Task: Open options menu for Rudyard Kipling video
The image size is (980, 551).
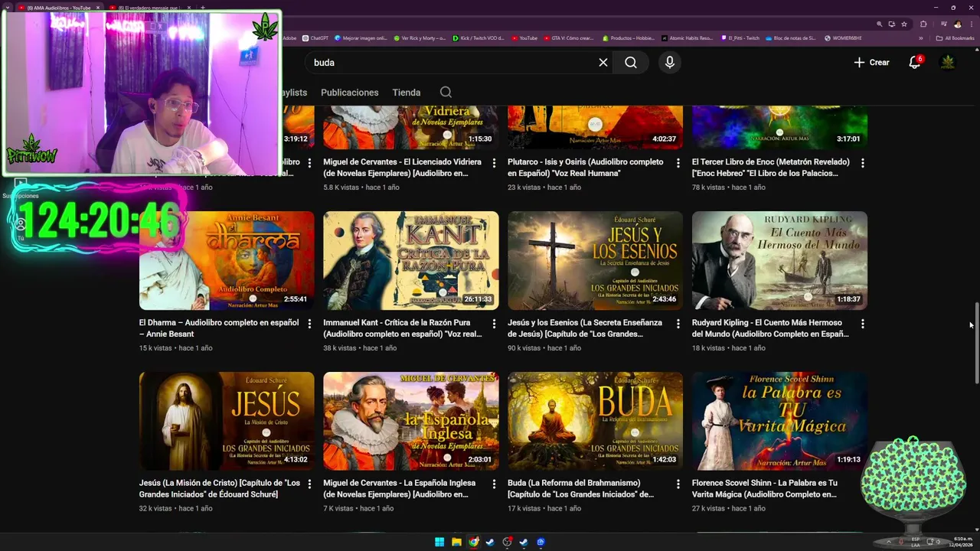Action: 862,324
